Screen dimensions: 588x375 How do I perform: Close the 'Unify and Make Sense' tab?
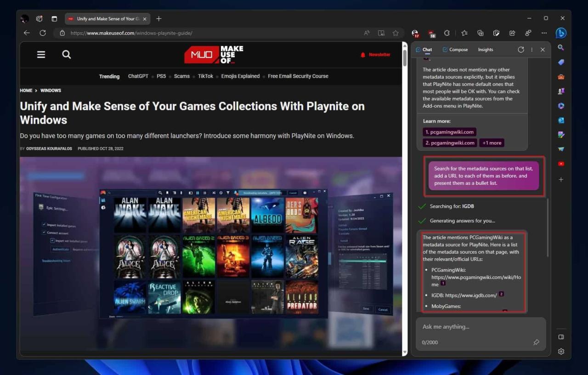(145, 19)
